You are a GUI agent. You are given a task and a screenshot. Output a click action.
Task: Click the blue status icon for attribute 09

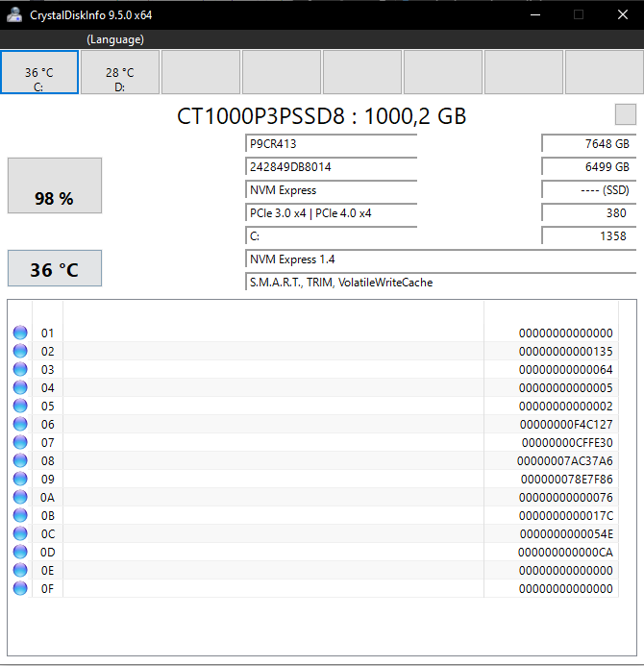[20, 479]
